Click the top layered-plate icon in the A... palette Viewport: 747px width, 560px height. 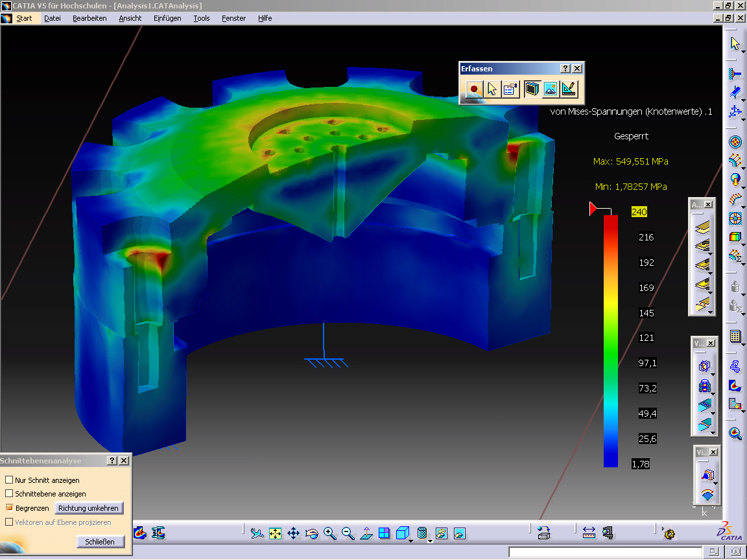click(702, 227)
